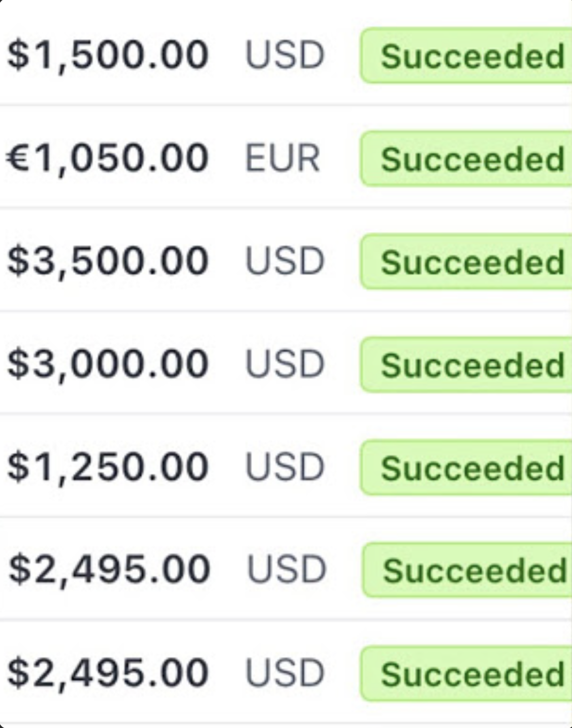Open the first $2,495.00 payment
572x728 pixels.
coord(109,570)
